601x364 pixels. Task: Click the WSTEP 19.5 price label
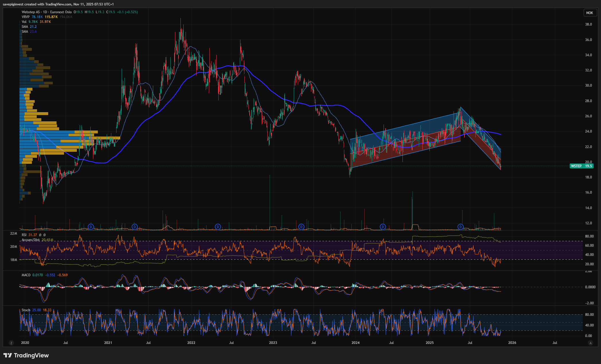[581, 166]
